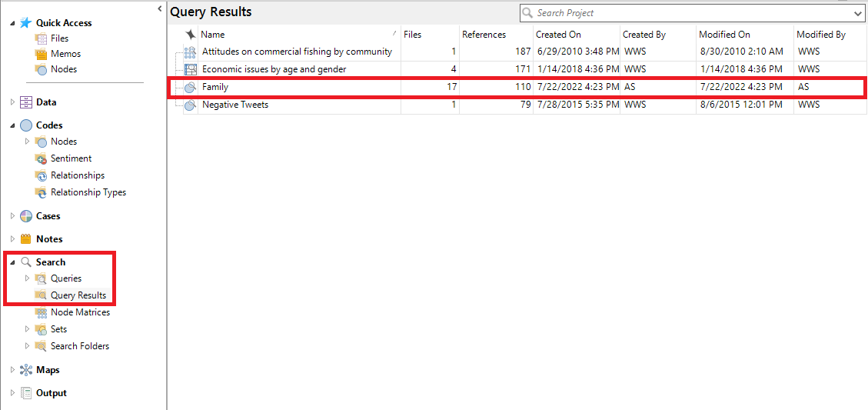Expand the Data section
868x410 pixels.
tap(13, 102)
